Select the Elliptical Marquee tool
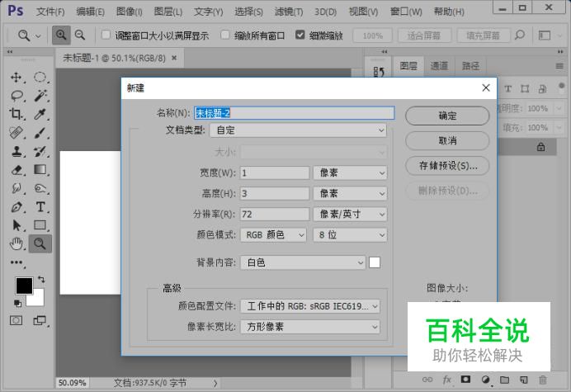Screen dimensions: 571x392 point(40,78)
